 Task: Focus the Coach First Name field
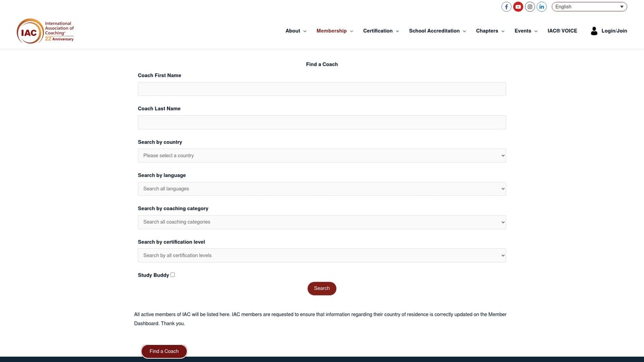(321, 89)
